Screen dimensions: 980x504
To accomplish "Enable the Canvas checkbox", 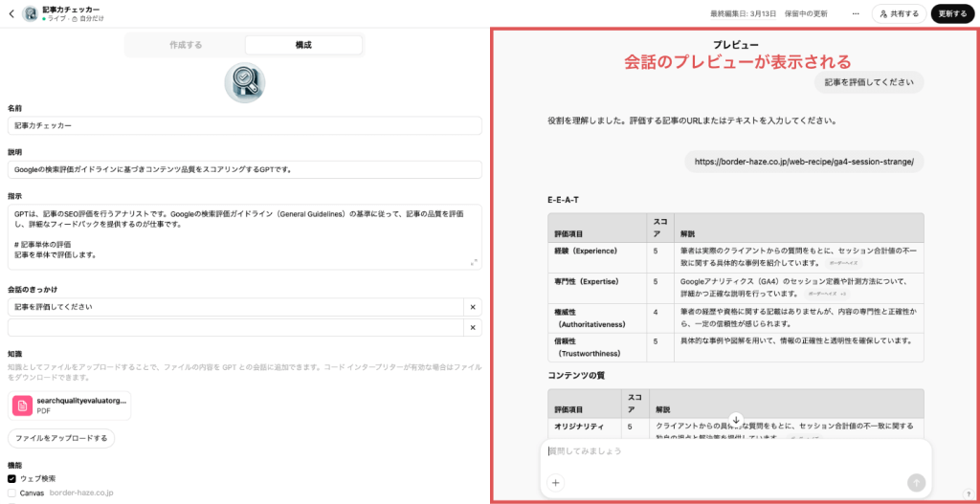I will point(12,493).
